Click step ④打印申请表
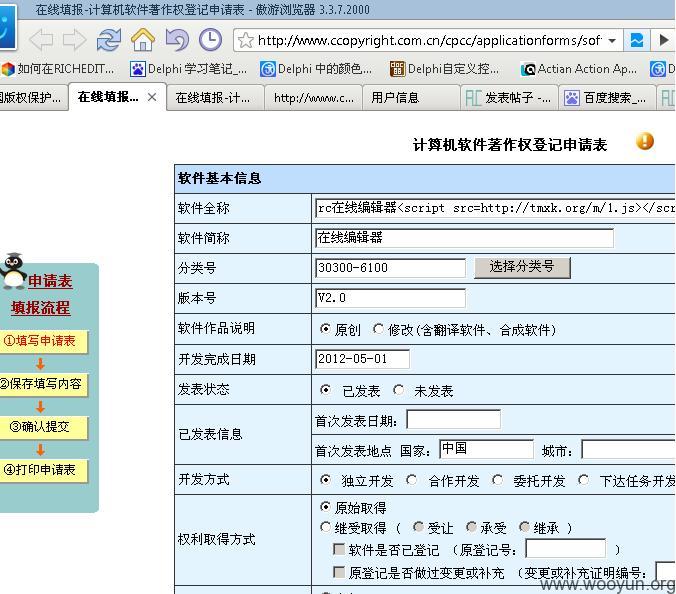Screen dimensions: 676x594 (x=43, y=470)
